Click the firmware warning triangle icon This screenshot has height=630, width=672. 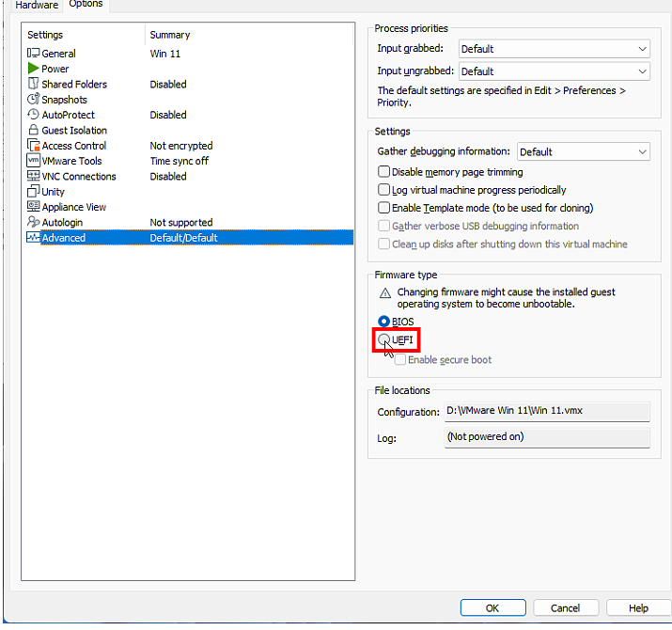coord(385,293)
